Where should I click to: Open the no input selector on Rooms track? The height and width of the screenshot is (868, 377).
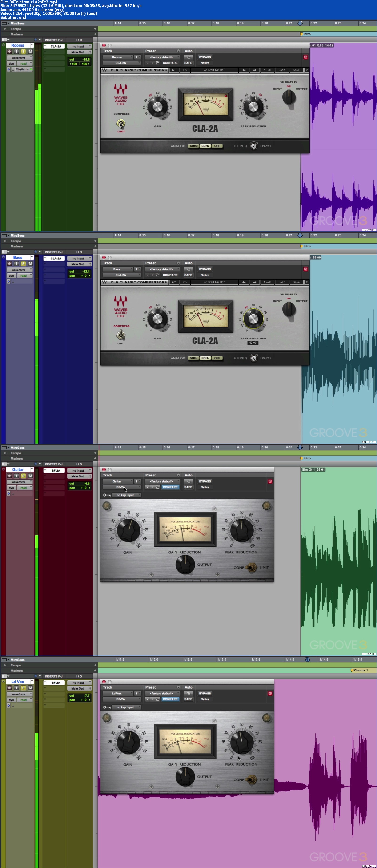pos(79,46)
